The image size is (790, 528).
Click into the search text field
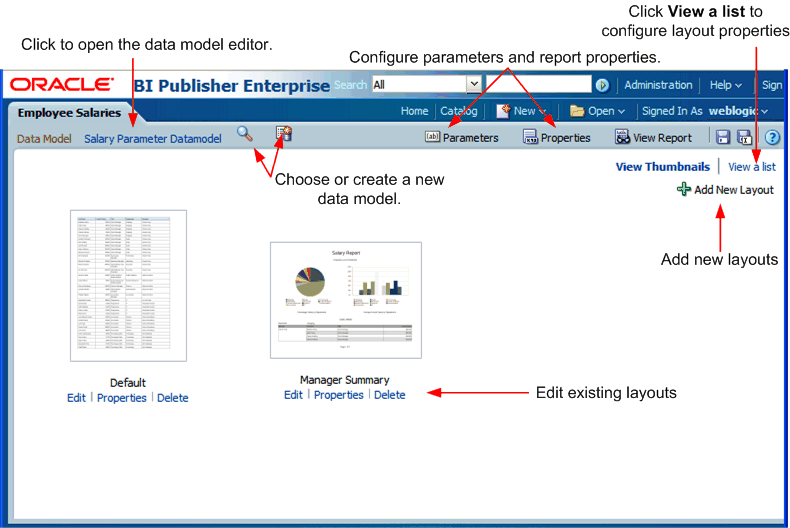pyautogui.click(x=538, y=84)
